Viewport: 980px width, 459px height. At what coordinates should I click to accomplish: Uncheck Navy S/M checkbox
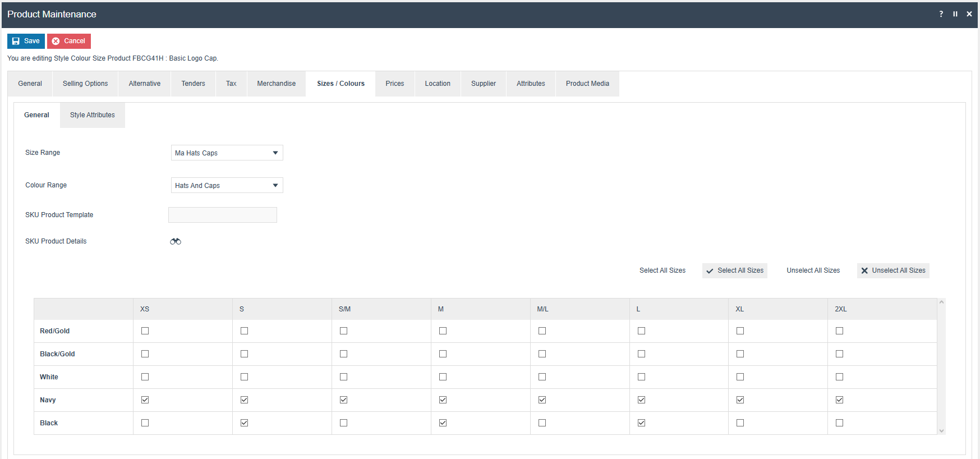(344, 400)
